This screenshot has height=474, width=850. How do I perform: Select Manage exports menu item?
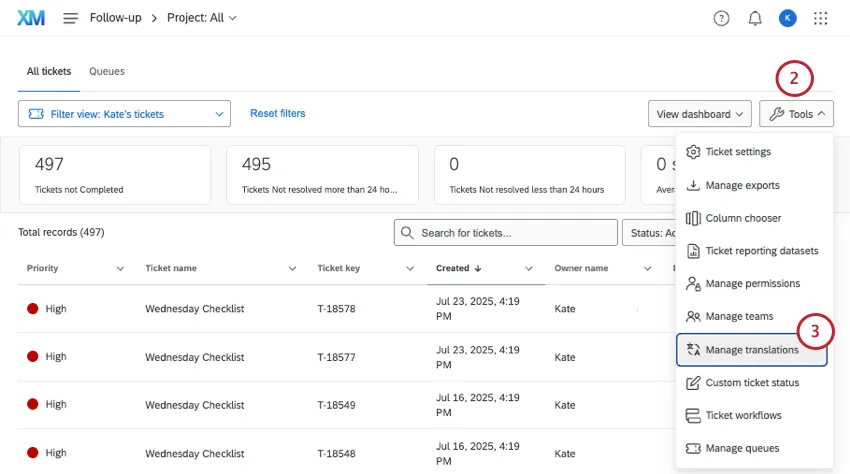pyautogui.click(x=742, y=185)
